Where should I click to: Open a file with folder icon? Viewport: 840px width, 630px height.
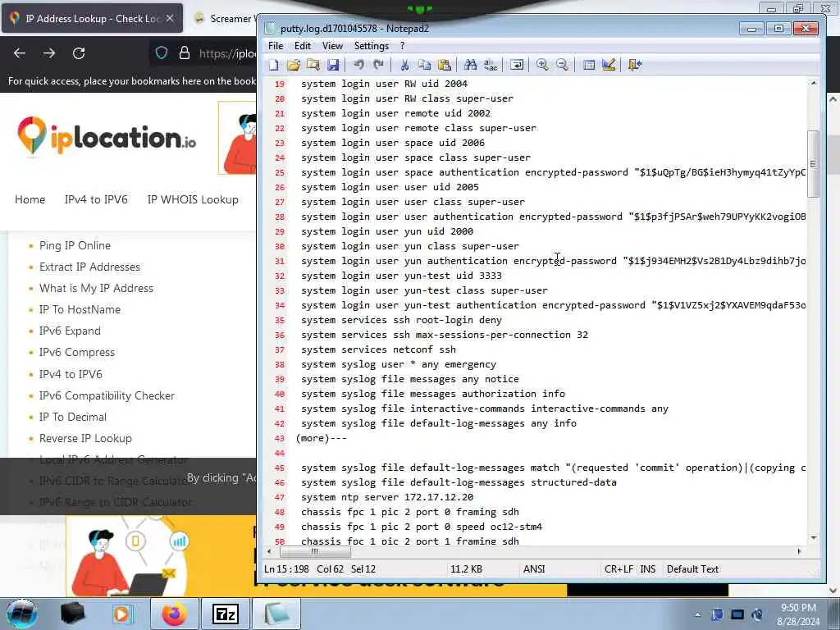[293, 65]
